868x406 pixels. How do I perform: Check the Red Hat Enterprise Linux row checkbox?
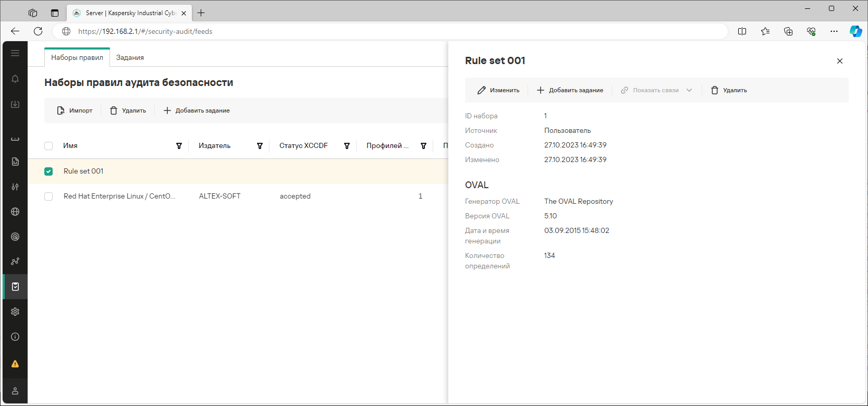pyautogui.click(x=48, y=196)
